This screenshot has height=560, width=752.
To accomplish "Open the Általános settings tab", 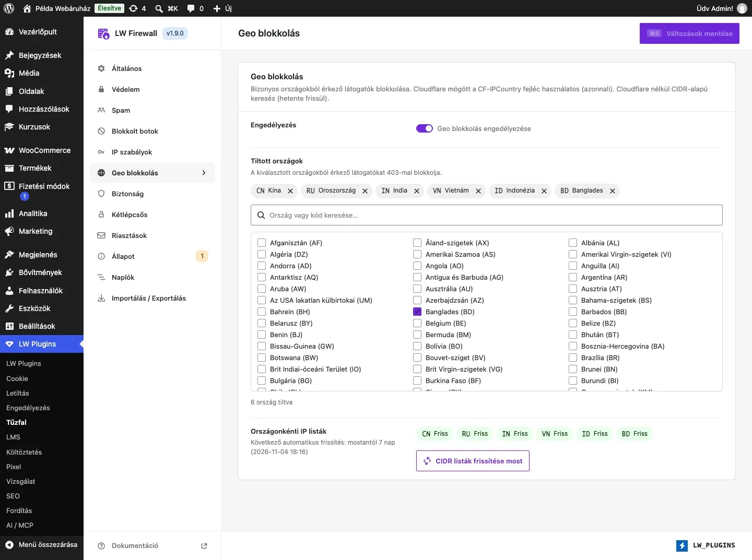I will (152, 68).
